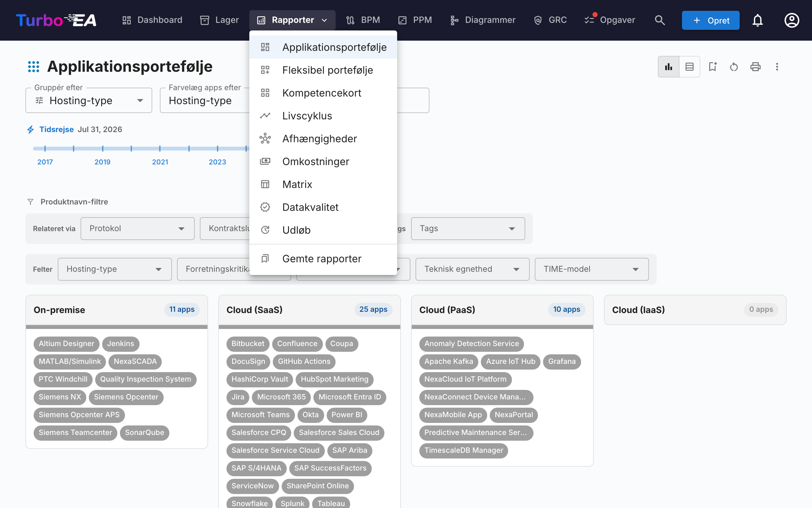This screenshot has height=508, width=812.
Task: Print the report via printer icon
Action: click(x=755, y=67)
